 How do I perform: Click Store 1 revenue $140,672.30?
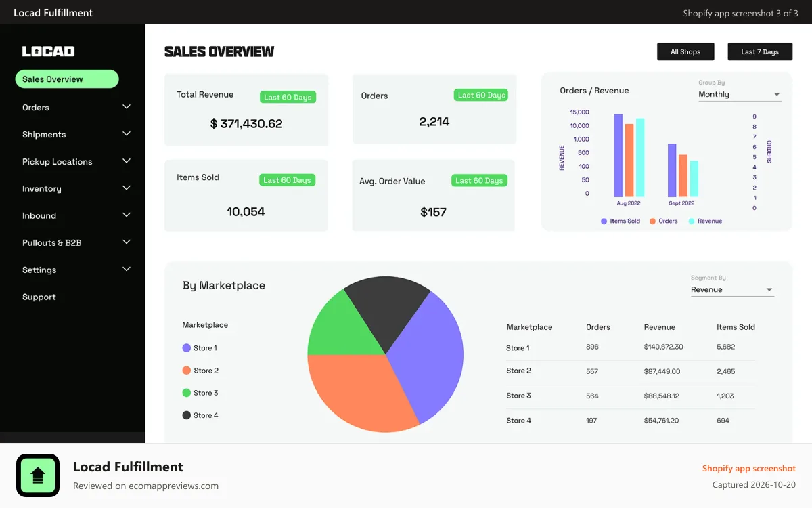point(664,347)
